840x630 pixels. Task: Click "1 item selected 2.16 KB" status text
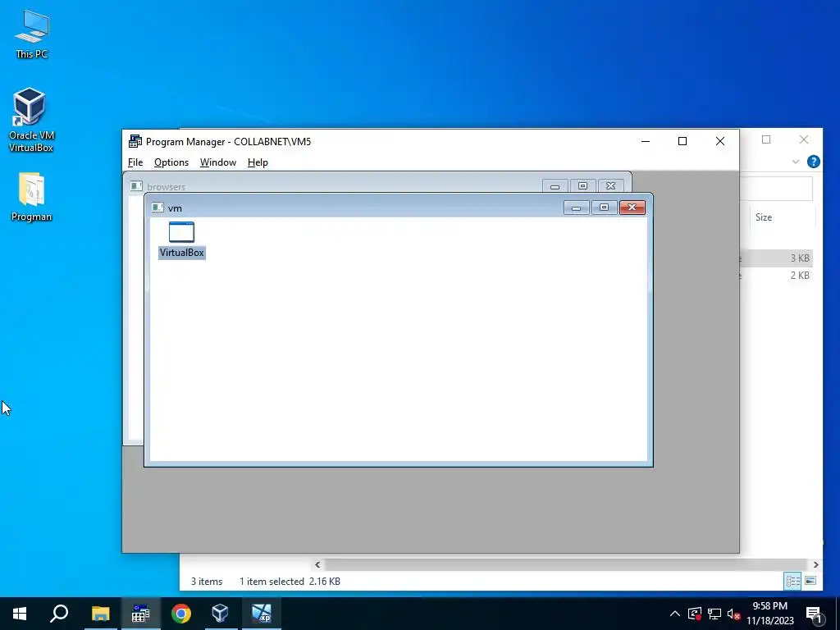click(290, 582)
